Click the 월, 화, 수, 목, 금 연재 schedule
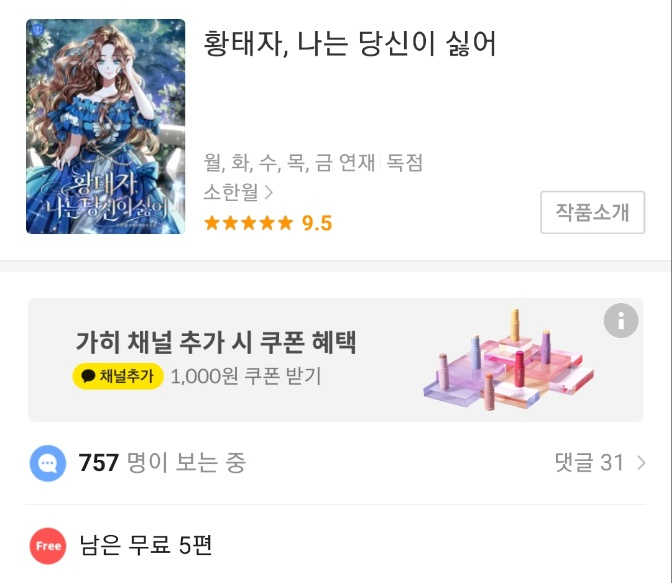Viewport: 672px width, 583px height. pyautogui.click(x=289, y=163)
